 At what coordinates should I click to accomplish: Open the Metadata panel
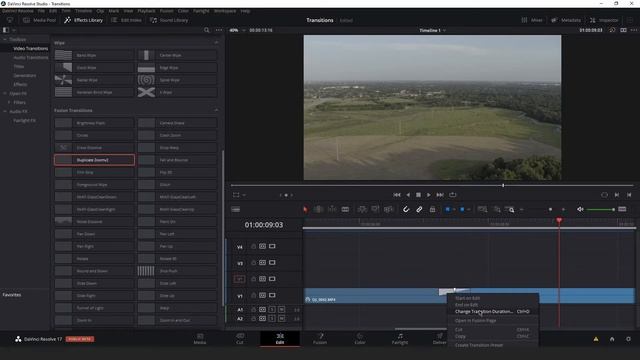coord(566,20)
